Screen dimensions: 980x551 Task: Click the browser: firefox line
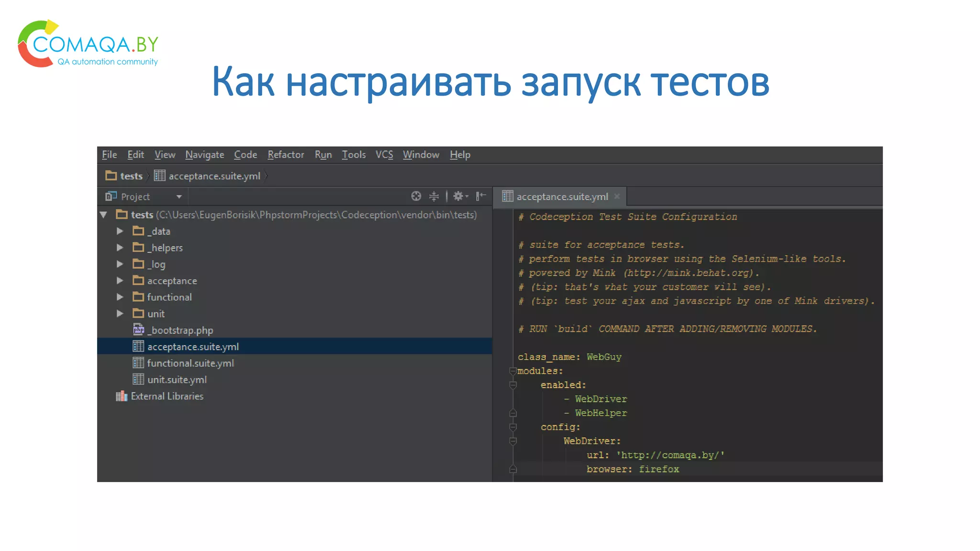click(633, 469)
